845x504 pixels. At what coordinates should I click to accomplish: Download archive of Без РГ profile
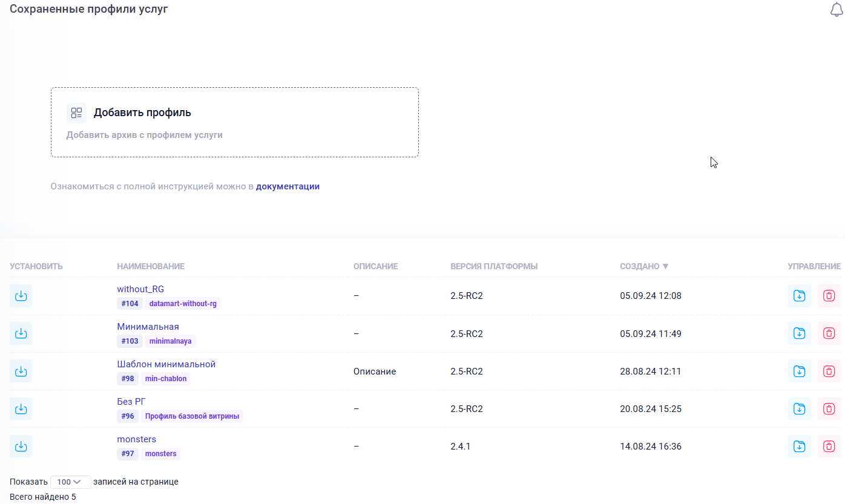click(x=799, y=409)
